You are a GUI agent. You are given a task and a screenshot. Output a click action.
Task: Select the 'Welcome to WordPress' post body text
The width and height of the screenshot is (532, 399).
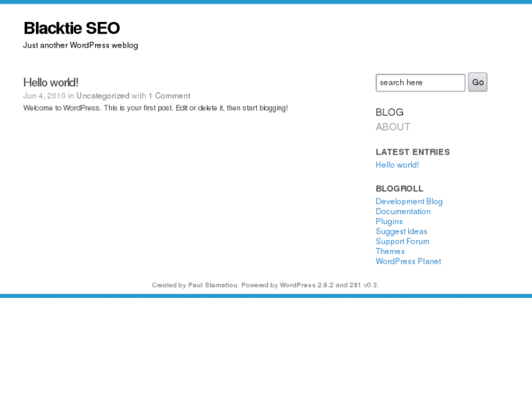point(155,108)
